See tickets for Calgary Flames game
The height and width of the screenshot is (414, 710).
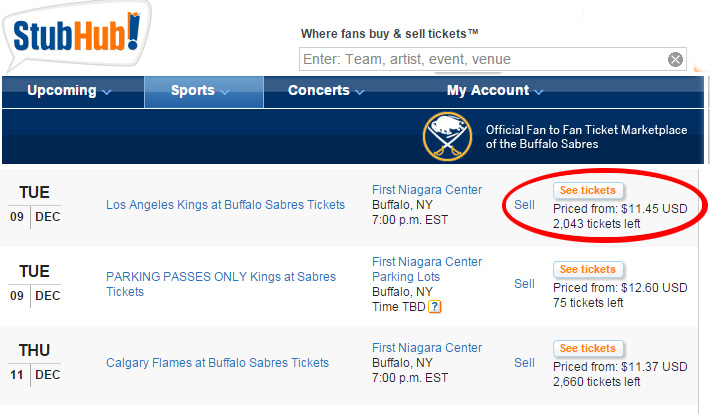coord(588,348)
